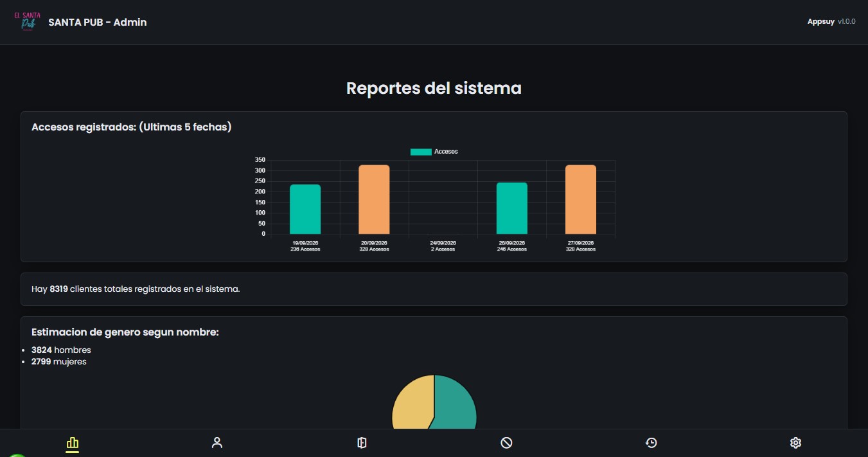Click the 2799 mujeres list item
Image resolution: width=868 pixels, height=457 pixels.
[59, 362]
